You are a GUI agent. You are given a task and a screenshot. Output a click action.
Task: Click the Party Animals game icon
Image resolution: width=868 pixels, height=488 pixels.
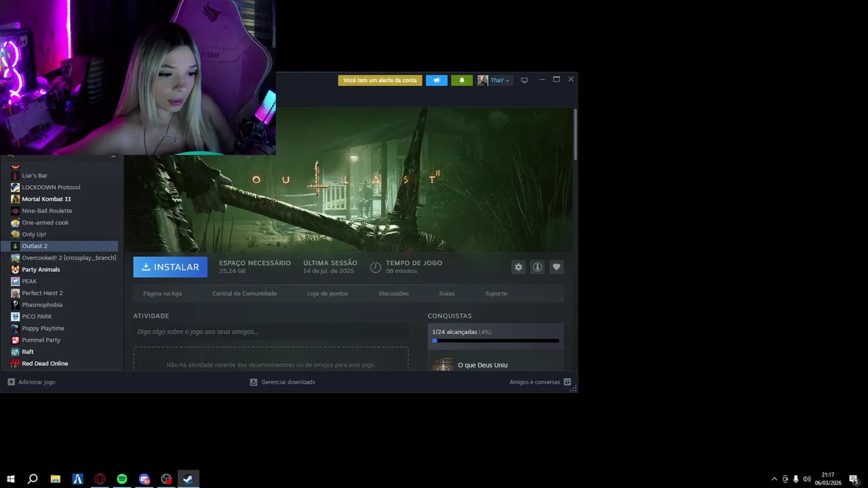(15, 270)
